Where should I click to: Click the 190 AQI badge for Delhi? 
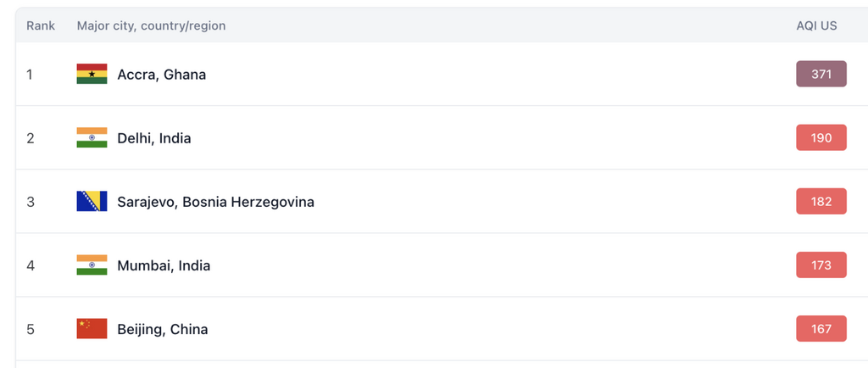click(821, 138)
